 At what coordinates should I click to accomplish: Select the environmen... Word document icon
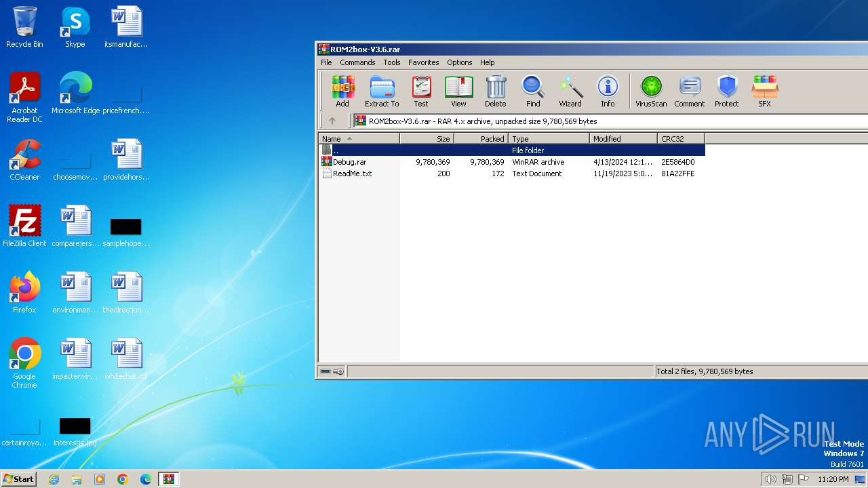[75, 293]
